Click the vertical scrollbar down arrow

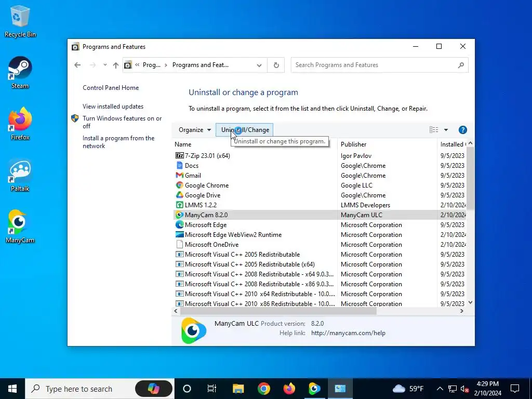click(470, 302)
